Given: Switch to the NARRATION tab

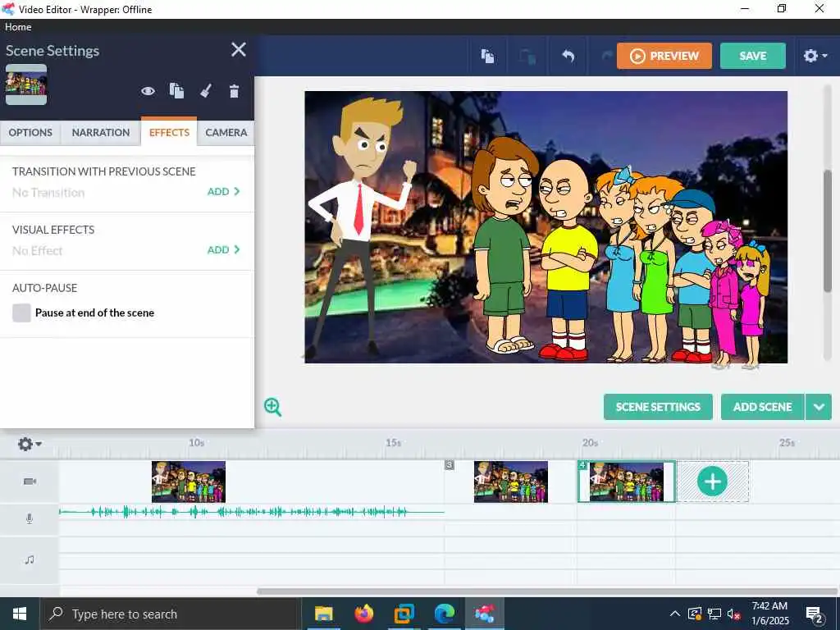Looking at the screenshot, I should point(101,132).
